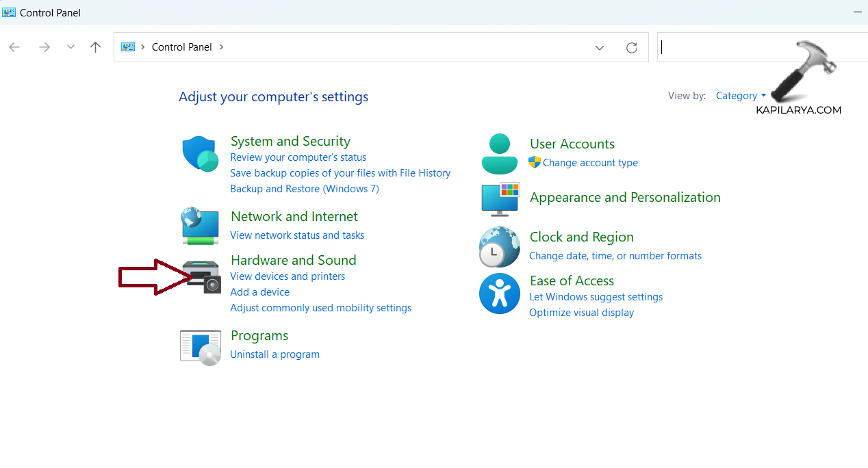868x468 pixels.
Task: Select Control Panel breadcrumb in address bar
Action: [182, 47]
